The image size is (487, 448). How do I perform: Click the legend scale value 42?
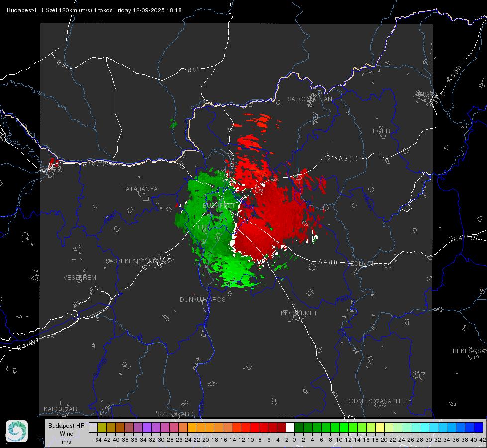(x=483, y=440)
